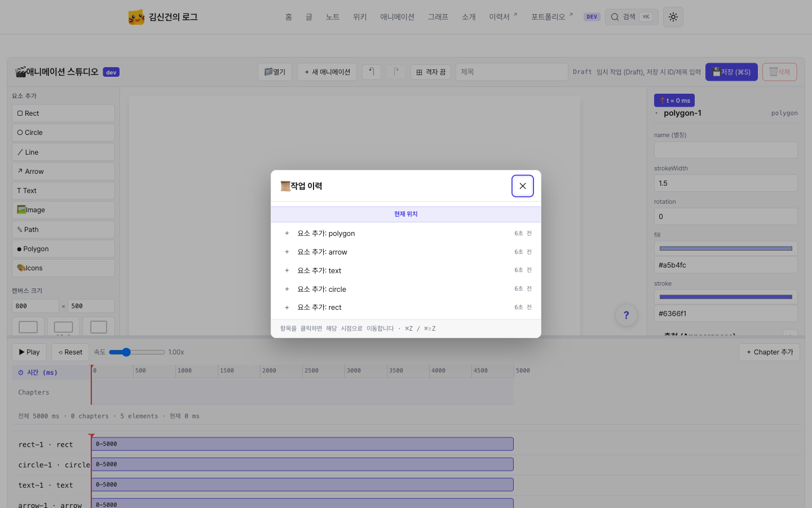Jump to history entry 요소 추가: polygon
The width and height of the screenshot is (812, 508).
[x=406, y=233]
